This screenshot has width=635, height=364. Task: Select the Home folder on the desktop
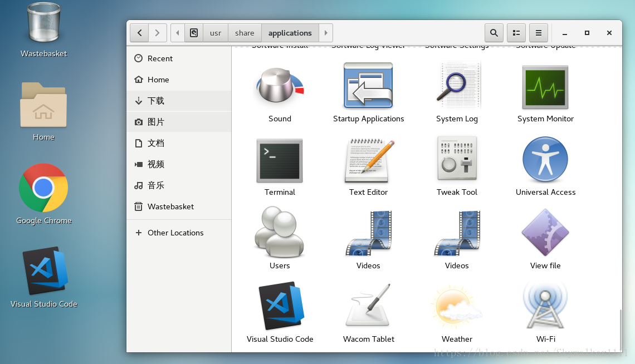(x=43, y=105)
